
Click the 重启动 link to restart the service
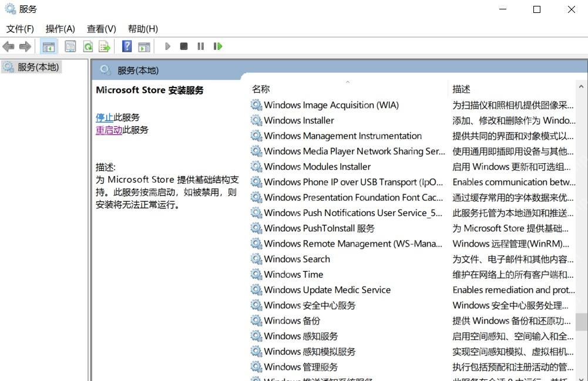click(x=109, y=130)
